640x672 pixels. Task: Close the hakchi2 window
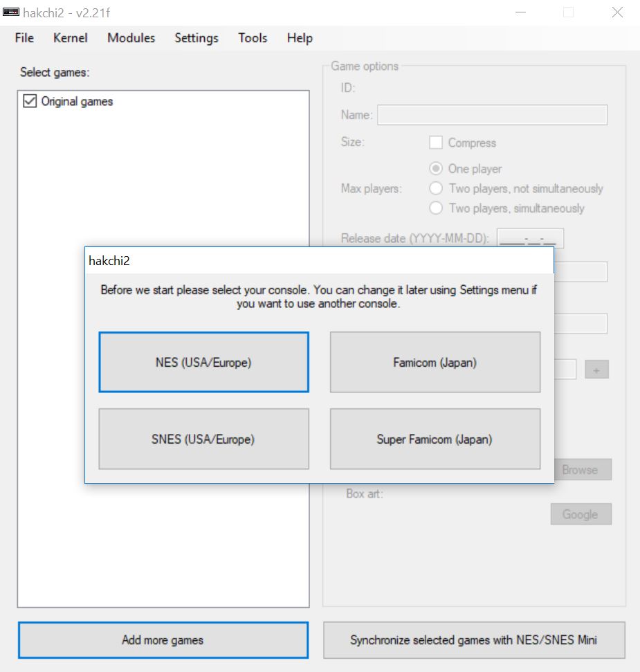(x=617, y=12)
